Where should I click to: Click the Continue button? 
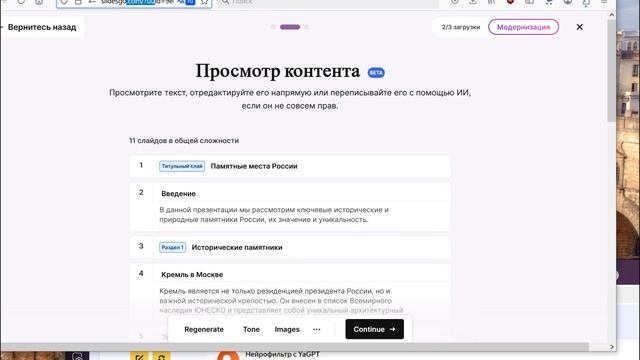pyautogui.click(x=374, y=329)
